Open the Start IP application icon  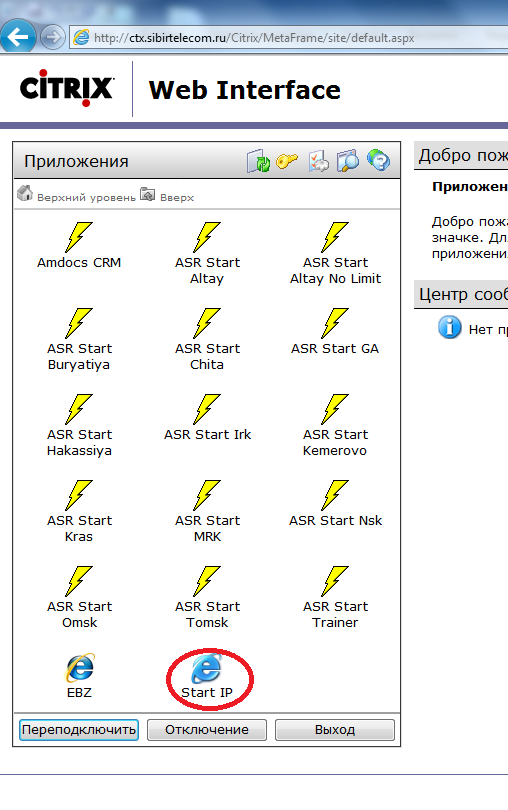click(207, 668)
